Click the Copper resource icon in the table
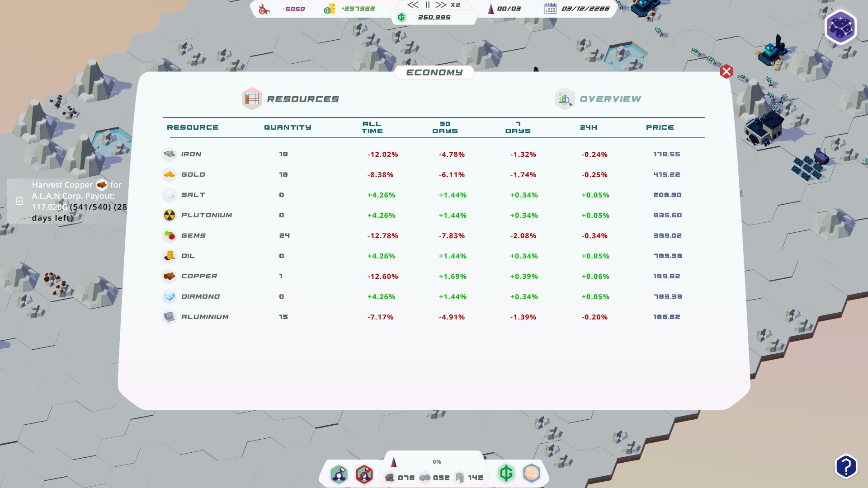The height and width of the screenshot is (488, 868). point(170,276)
